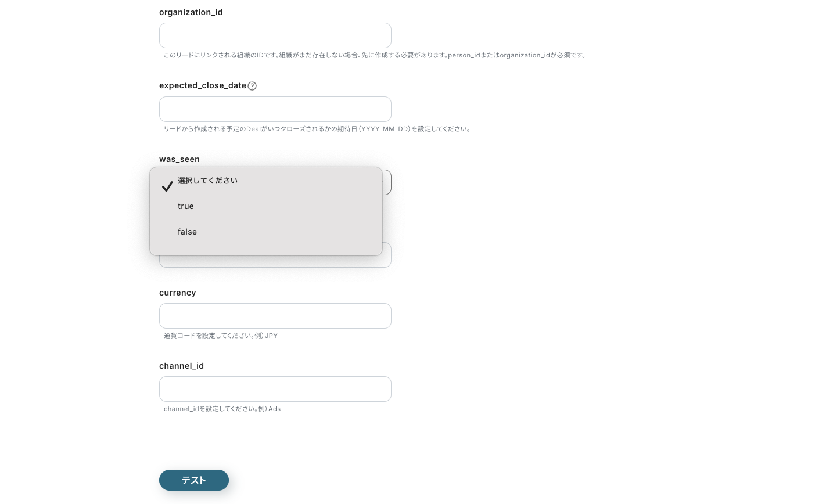Click the input partially hidden under the dropdown

pos(275,262)
